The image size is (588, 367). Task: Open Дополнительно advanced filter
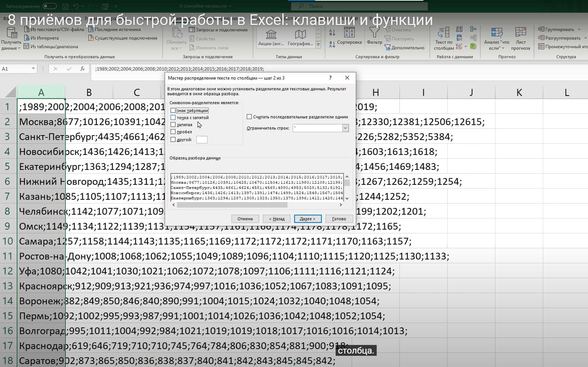click(405, 48)
